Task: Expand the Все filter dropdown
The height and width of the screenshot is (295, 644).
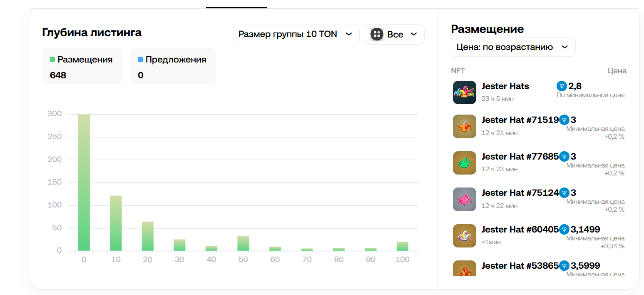Action: [394, 34]
